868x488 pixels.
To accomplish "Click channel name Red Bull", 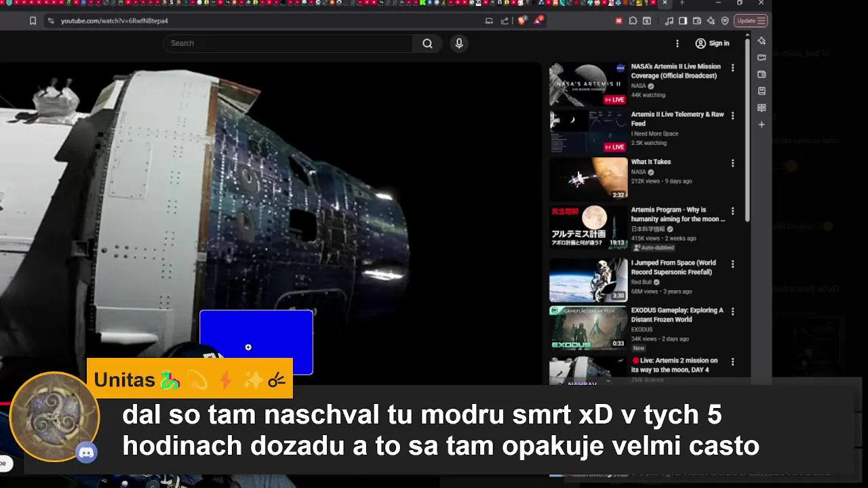I will click(x=642, y=282).
